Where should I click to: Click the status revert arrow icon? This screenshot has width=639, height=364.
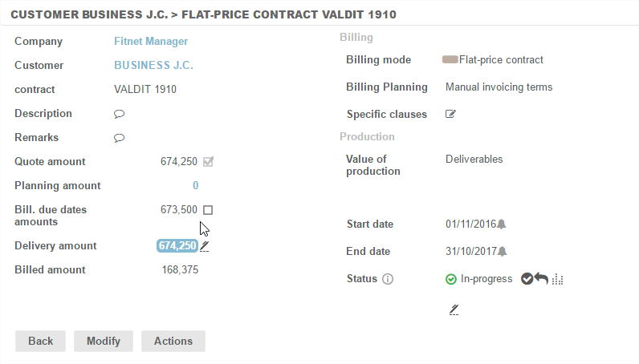coord(541,279)
